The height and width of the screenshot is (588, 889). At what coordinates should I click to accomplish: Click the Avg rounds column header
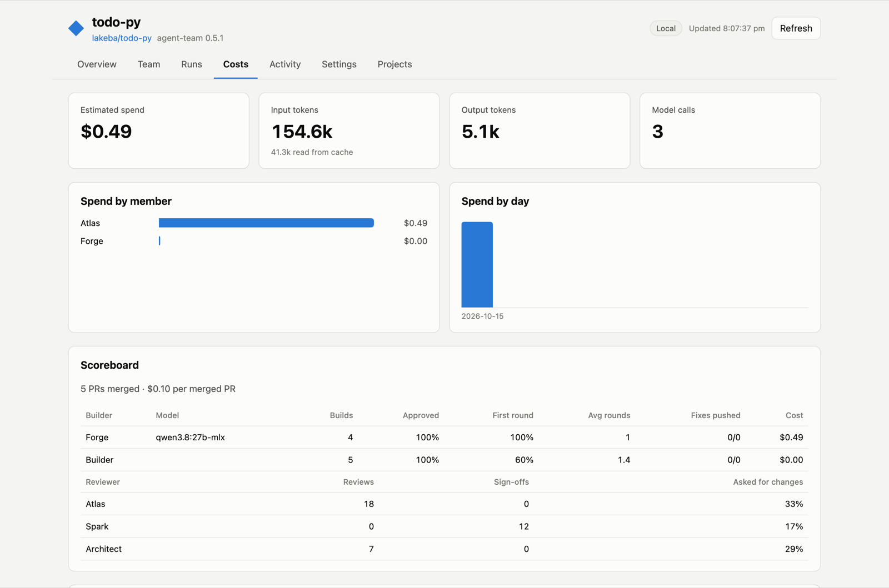tap(609, 415)
